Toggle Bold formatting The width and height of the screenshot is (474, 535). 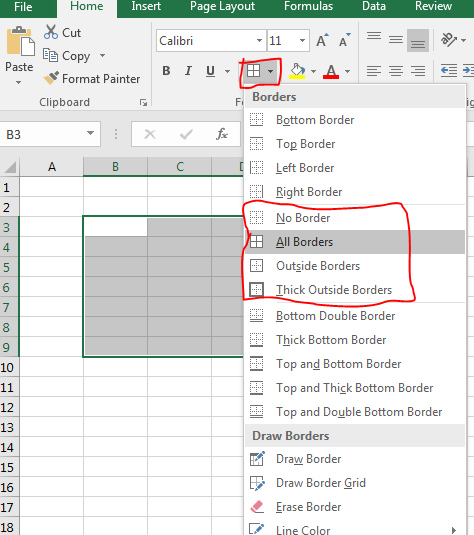pos(166,71)
